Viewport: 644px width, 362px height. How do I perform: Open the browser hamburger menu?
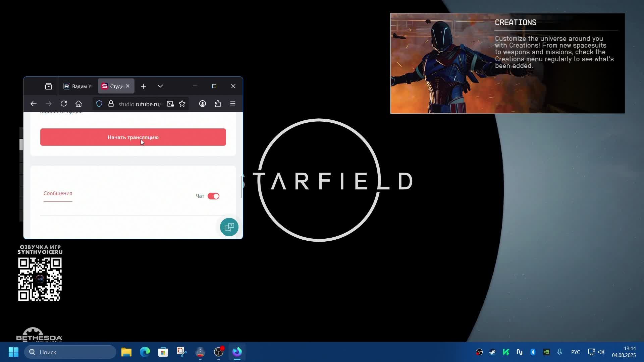(x=233, y=104)
